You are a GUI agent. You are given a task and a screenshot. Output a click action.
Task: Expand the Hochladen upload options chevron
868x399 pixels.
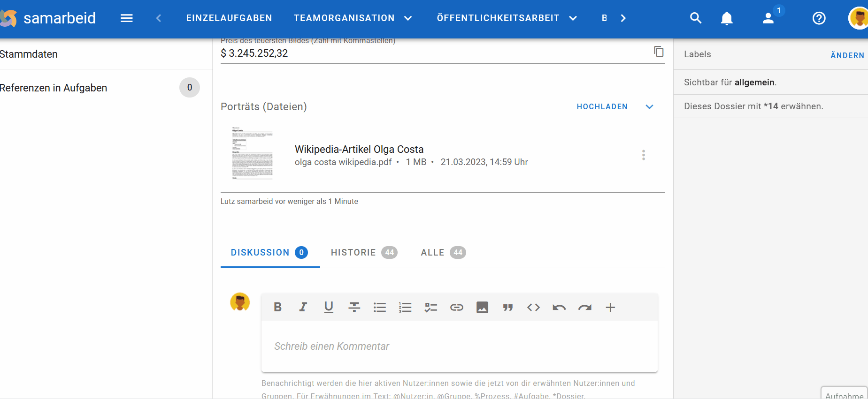[649, 107]
